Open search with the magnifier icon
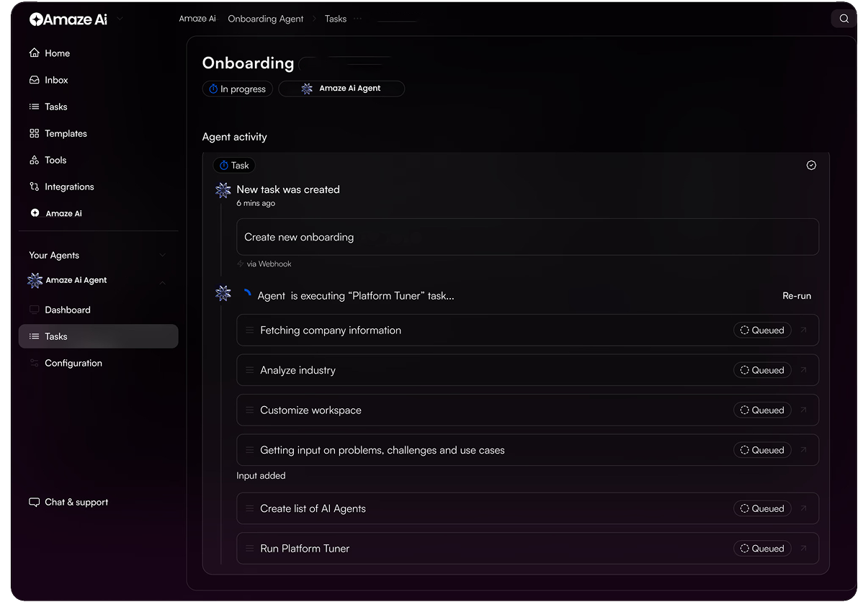This screenshot has width=868, height=607. (844, 19)
